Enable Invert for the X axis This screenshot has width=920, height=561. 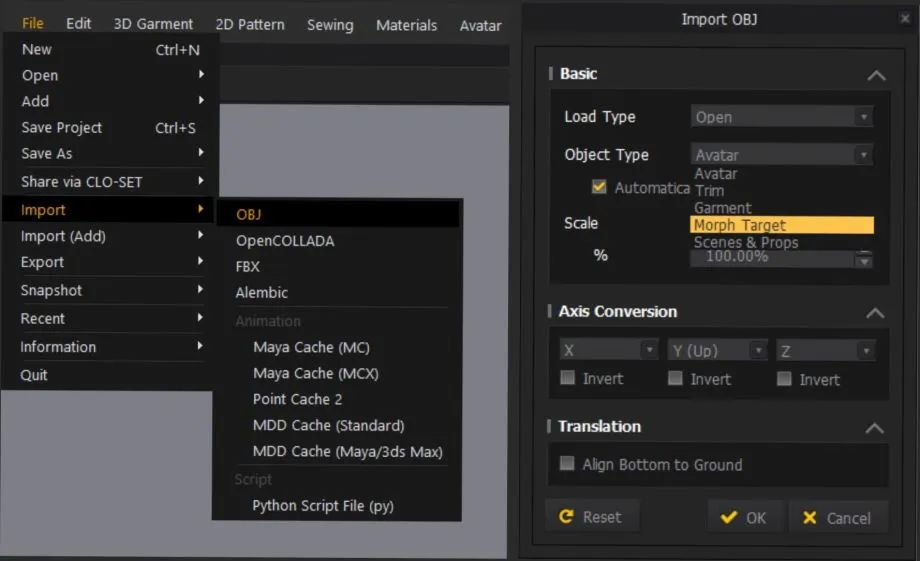[x=568, y=379]
